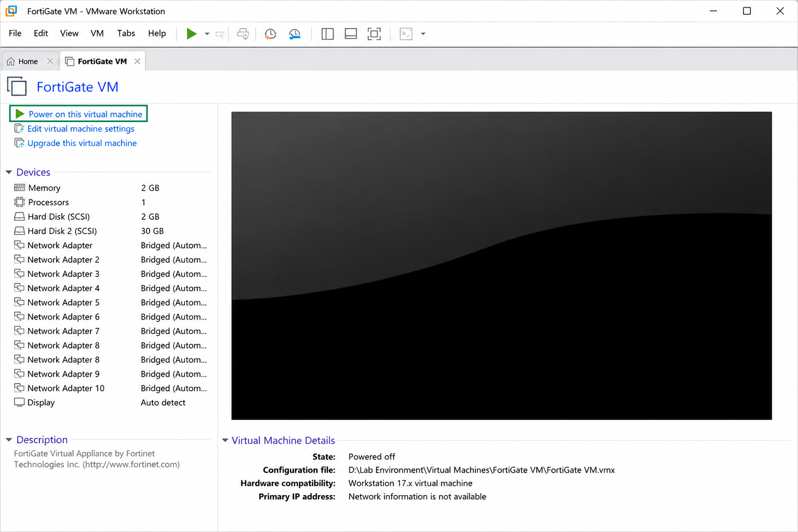The width and height of the screenshot is (798, 532).
Task: Toggle the thumbnail bar toolbar icon
Action: pos(351,34)
